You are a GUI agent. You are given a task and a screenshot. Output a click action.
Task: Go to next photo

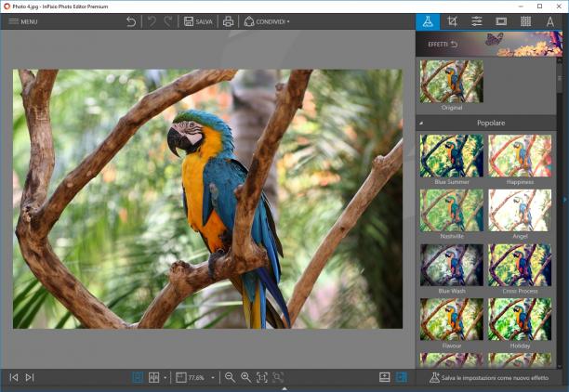pos(30,377)
